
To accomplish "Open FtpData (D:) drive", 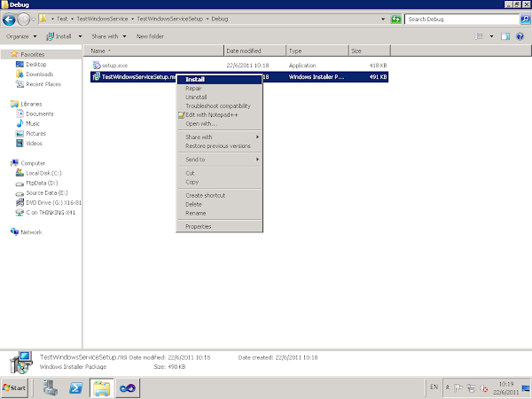I will click(42, 183).
